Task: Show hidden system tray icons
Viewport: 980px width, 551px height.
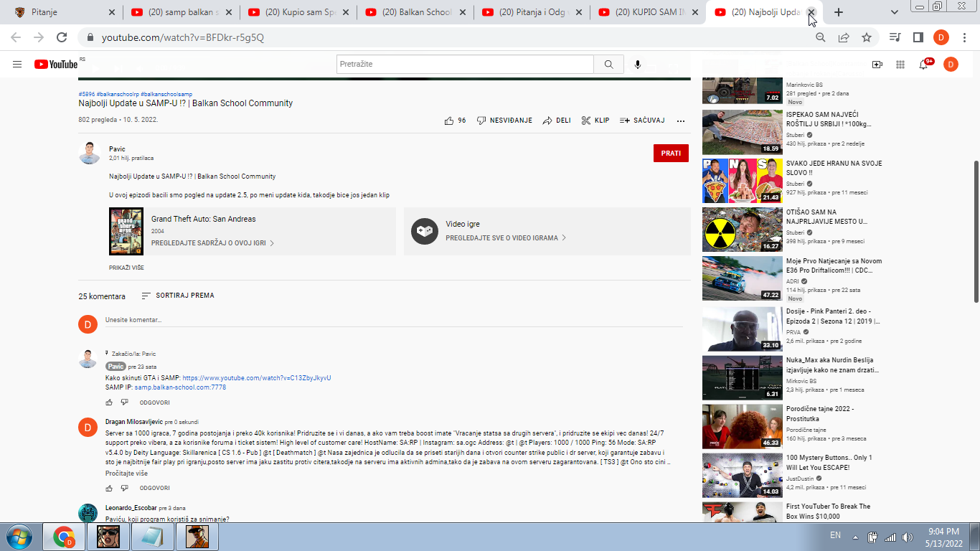Action: click(x=854, y=537)
